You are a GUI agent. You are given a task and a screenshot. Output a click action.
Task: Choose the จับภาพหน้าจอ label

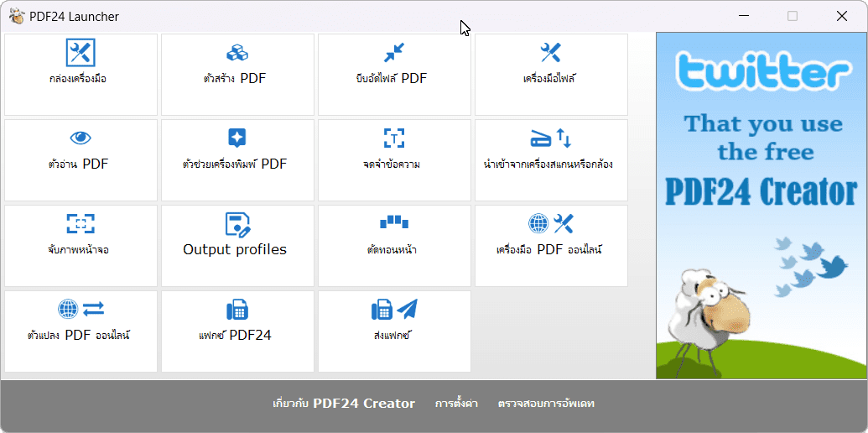point(78,250)
